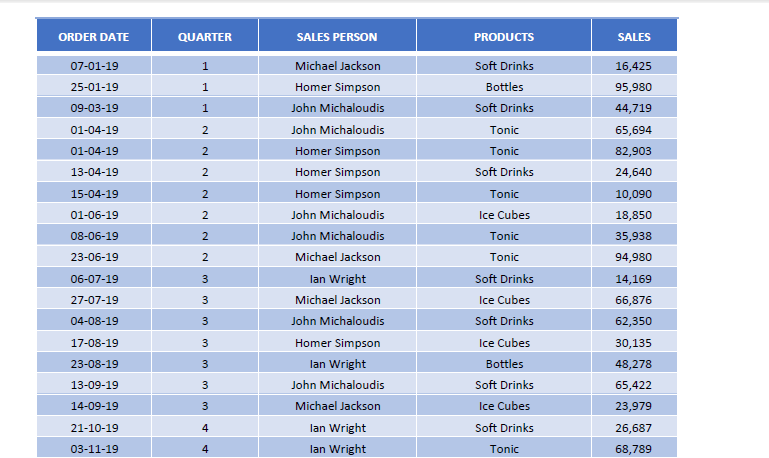Select the order date 01-06-19 cell

[x=94, y=215]
